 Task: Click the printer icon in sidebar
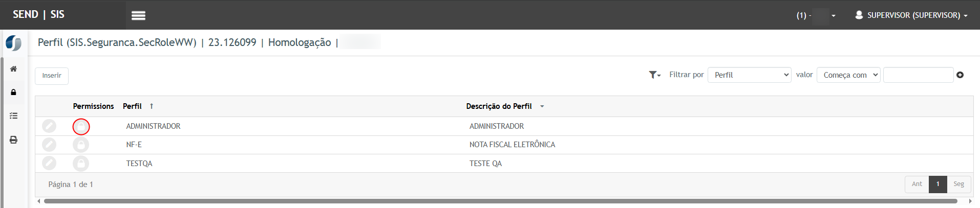pyautogui.click(x=14, y=140)
